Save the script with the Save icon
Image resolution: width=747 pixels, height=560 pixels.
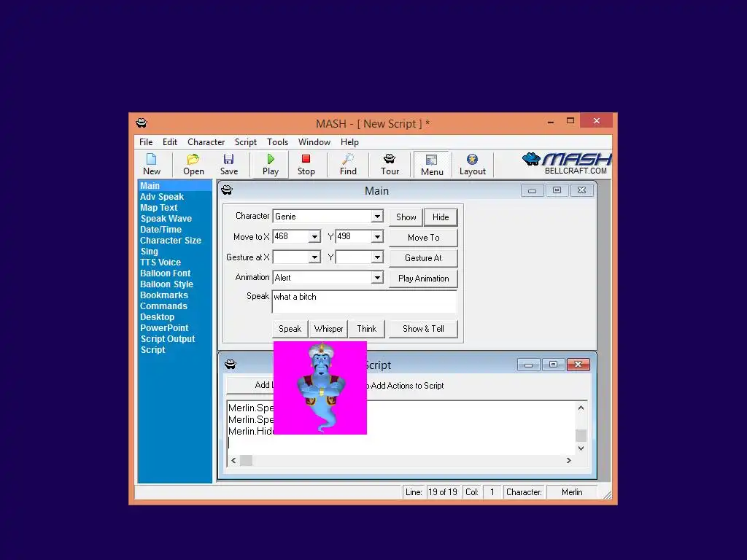228,164
